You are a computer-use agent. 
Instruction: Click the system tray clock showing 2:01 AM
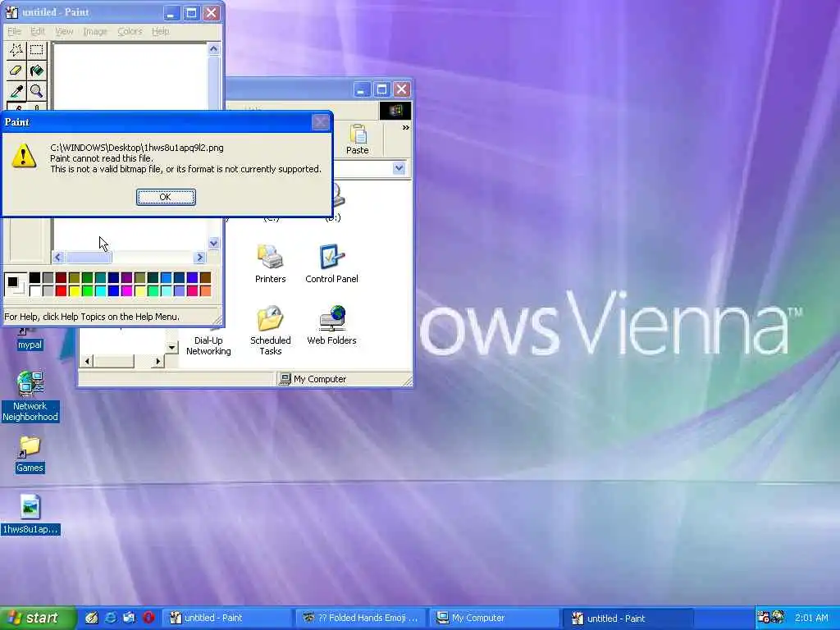pyautogui.click(x=811, y=618)
